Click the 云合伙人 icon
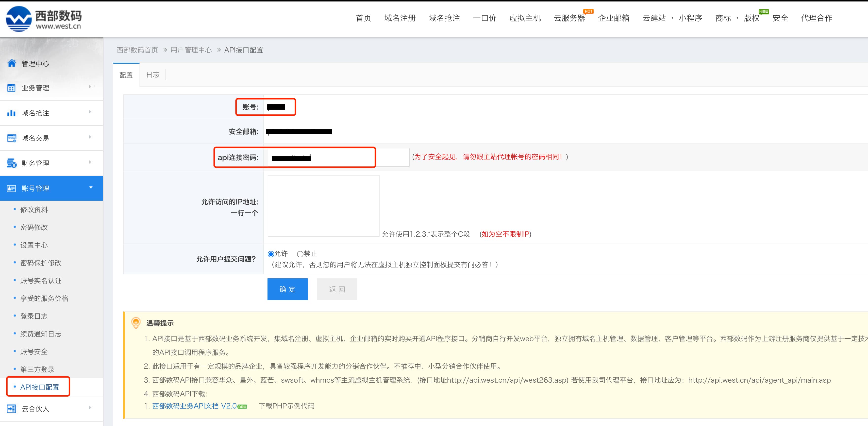This screenshot has width=868, height=426. (x=12, y=408)
